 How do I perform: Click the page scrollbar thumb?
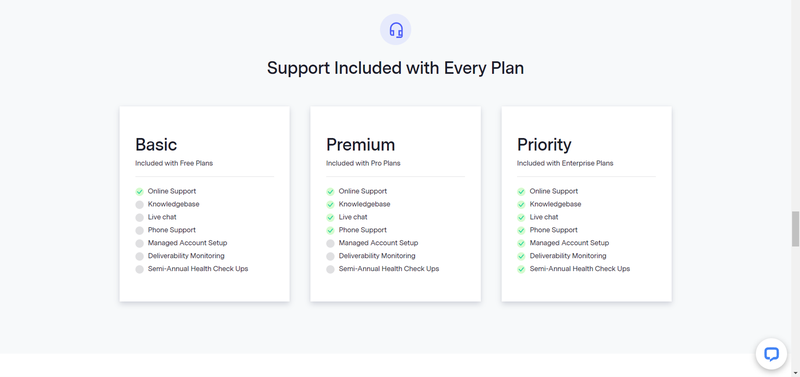pyautogui.click(x=795, y=229)
